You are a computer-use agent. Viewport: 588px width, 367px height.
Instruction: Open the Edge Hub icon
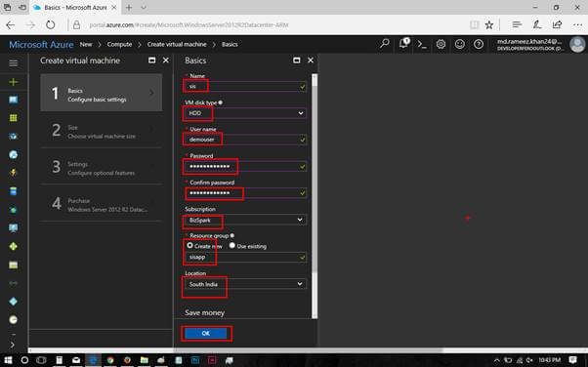tap(517, 24)
